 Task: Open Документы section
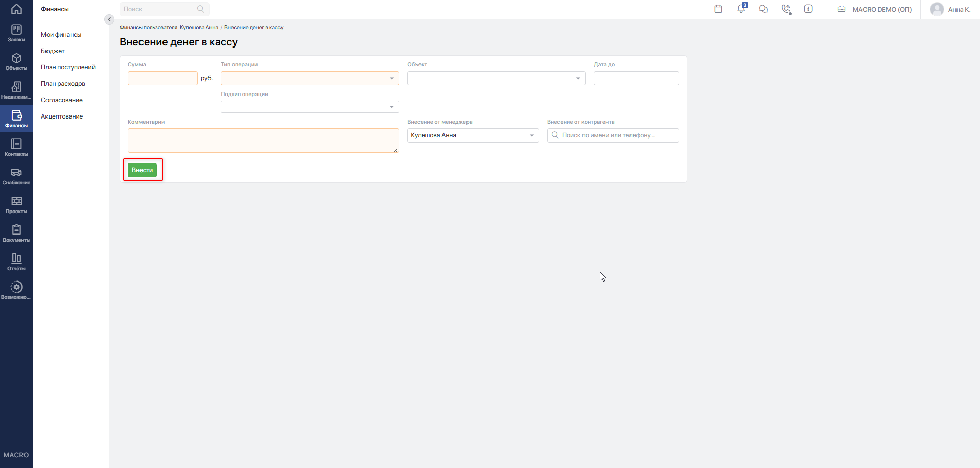[16, 233]
